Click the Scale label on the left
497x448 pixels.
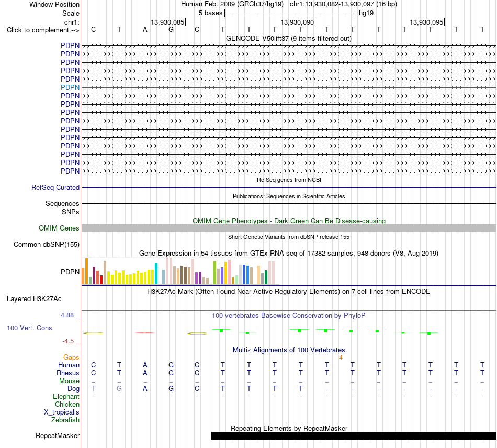[71, 13]
